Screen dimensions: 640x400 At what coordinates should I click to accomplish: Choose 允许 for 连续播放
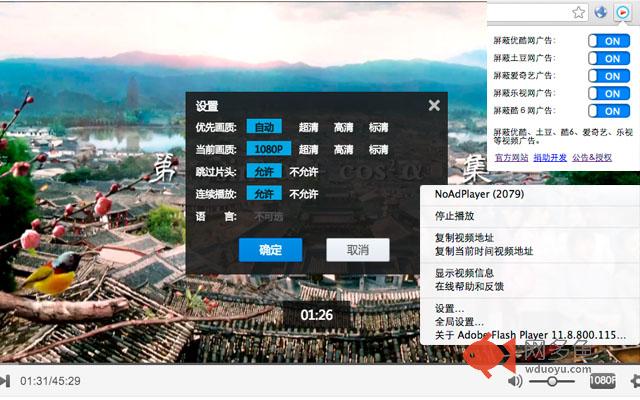pyautogui.click(x=264, y=193)
